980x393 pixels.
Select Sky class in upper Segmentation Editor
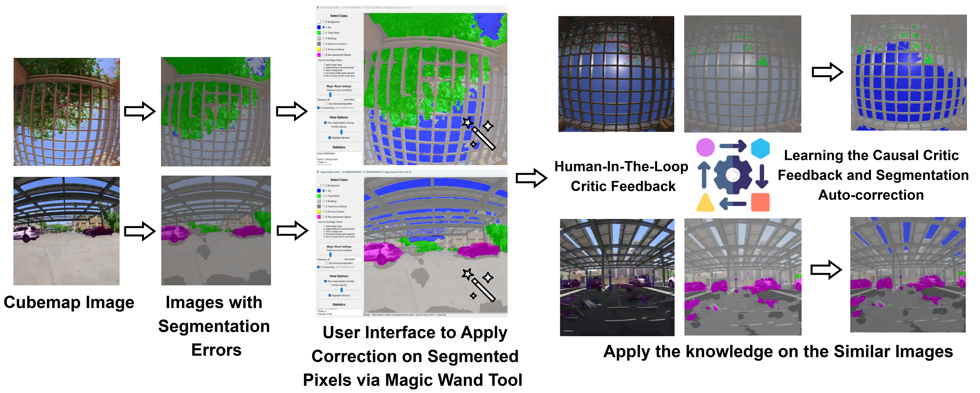[x=324, y=27]
